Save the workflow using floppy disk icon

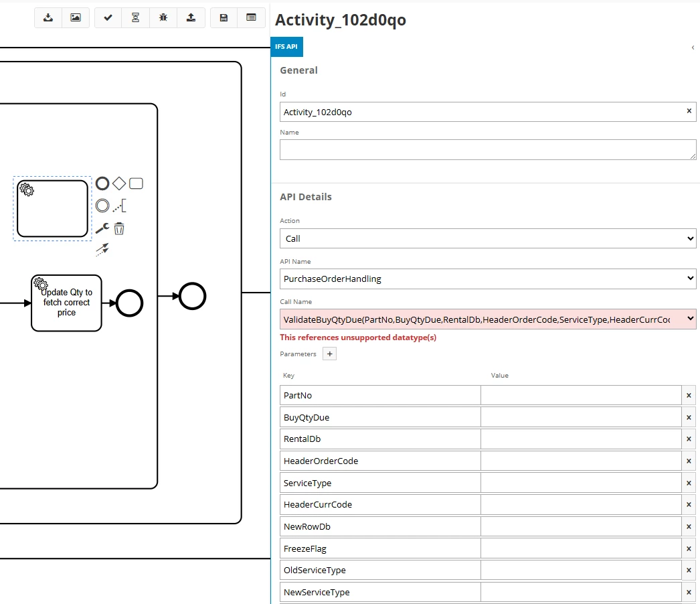[224, 18]
